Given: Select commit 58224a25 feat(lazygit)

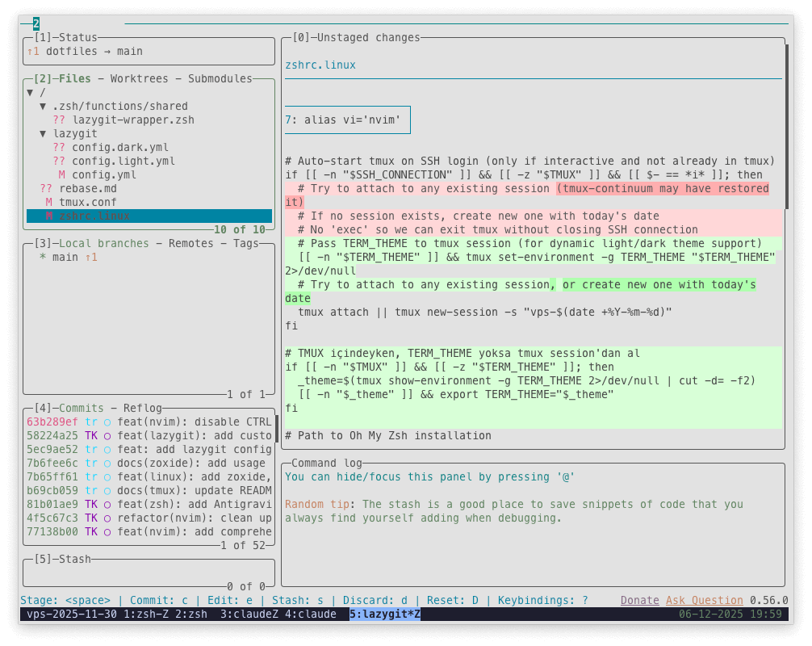Looking at the screenshot, I should 149,436.
